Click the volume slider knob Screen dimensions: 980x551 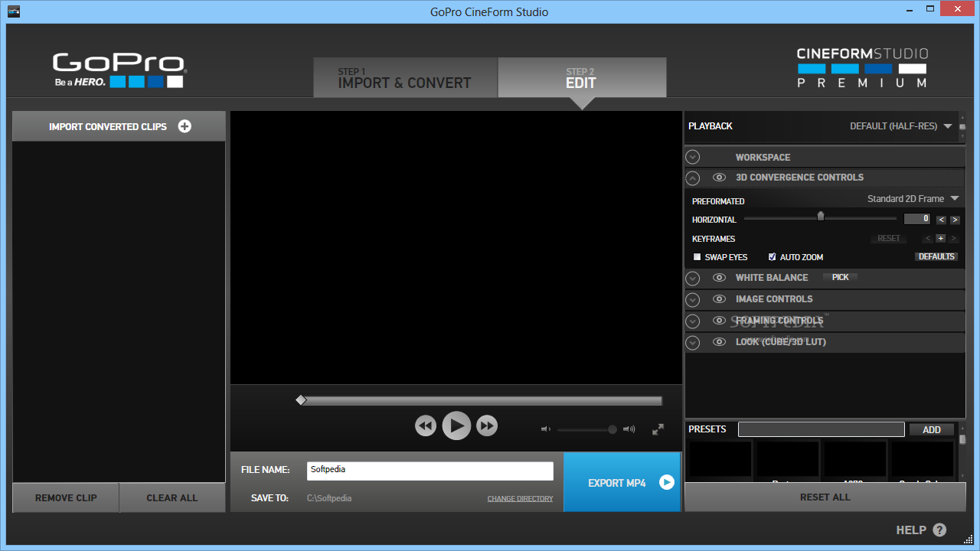pyautogui.click(x=612, y=429)
